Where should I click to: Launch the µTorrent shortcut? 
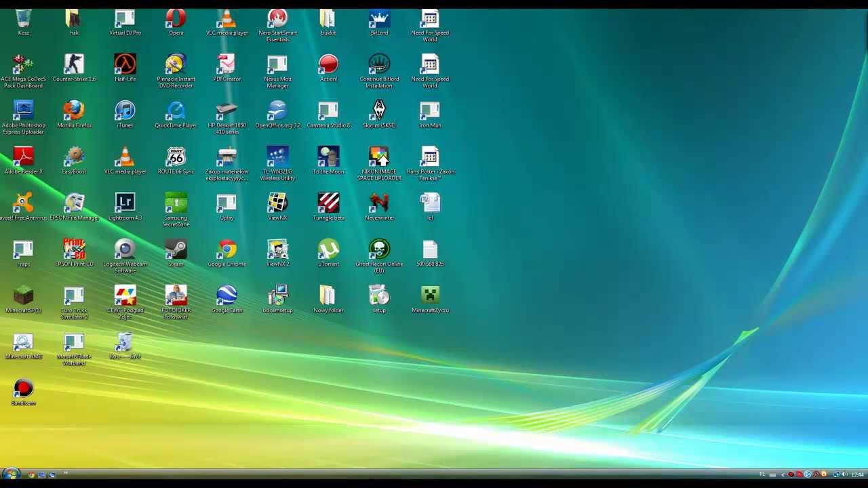(x=328, y=253)
